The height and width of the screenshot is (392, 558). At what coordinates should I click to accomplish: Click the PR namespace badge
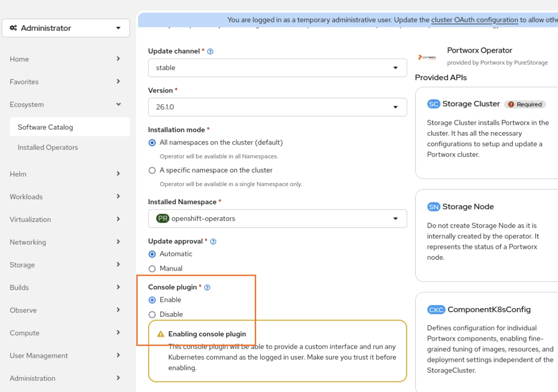tap(163, 219)
